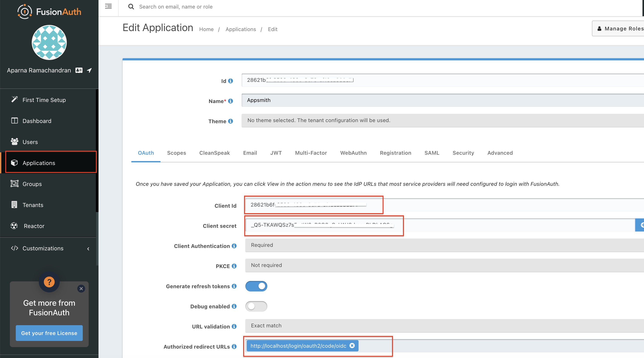The height and width of the screenshot is (358, 644).
Task: Switch to the JWT tab
Action: [276, 153]
